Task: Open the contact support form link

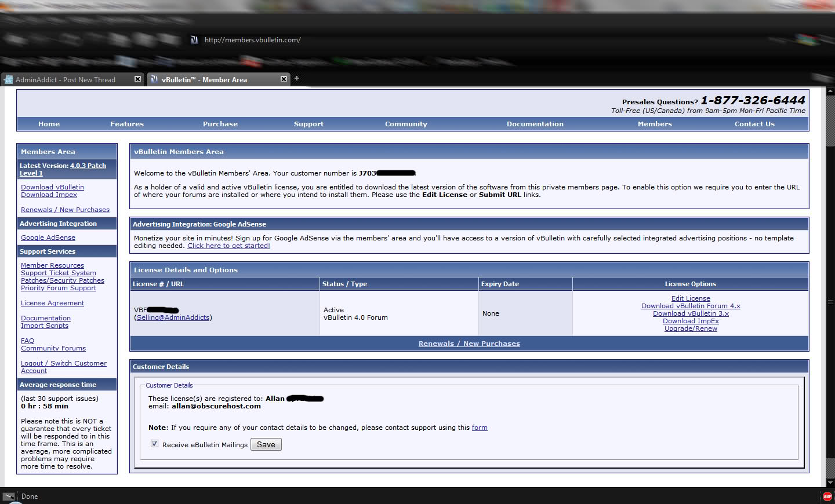Action: point(480,428)
